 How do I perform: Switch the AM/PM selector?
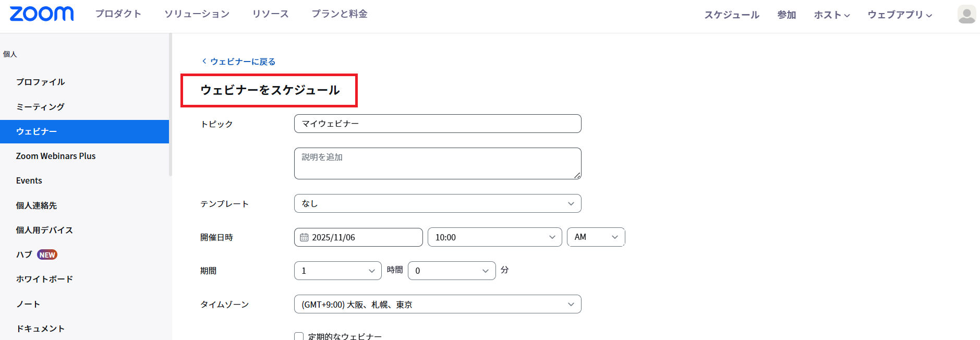pyautogui.click(x=595, y=237)
